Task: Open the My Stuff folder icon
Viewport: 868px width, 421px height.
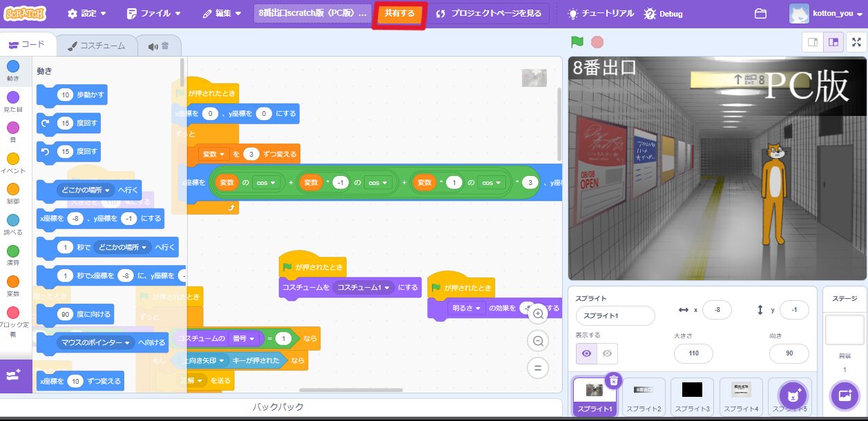Action: pos(760,14)
